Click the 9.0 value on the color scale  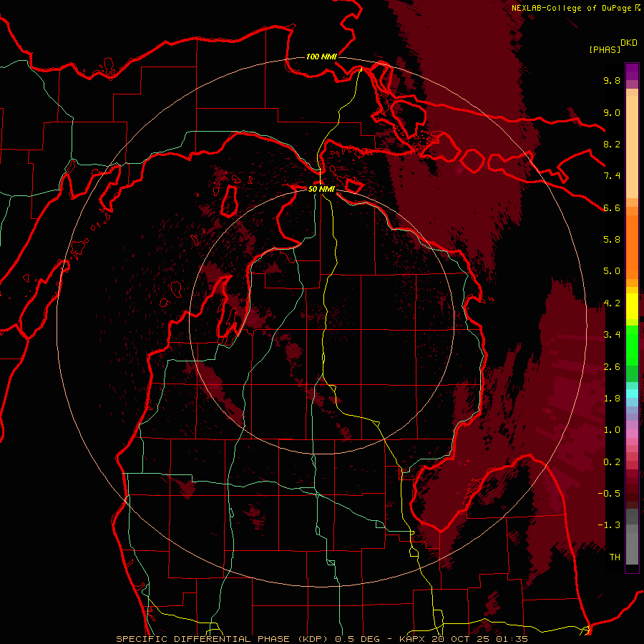coord(612,112)
